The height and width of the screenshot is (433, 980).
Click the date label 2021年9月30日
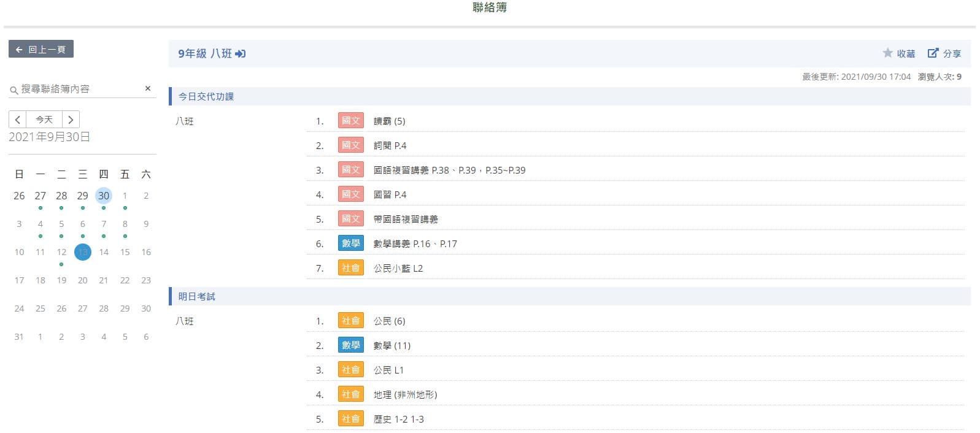click(x=50, y=137)
